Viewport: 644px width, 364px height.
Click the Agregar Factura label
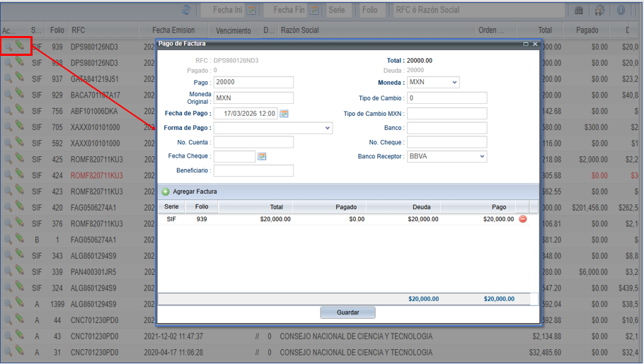click(x=195, y=192)
